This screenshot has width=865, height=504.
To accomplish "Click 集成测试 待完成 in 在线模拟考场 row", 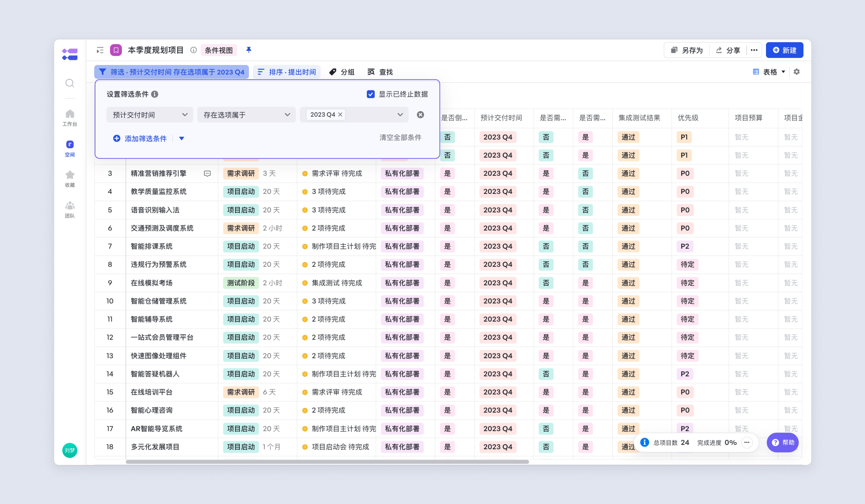I will (x=337, y=283).
